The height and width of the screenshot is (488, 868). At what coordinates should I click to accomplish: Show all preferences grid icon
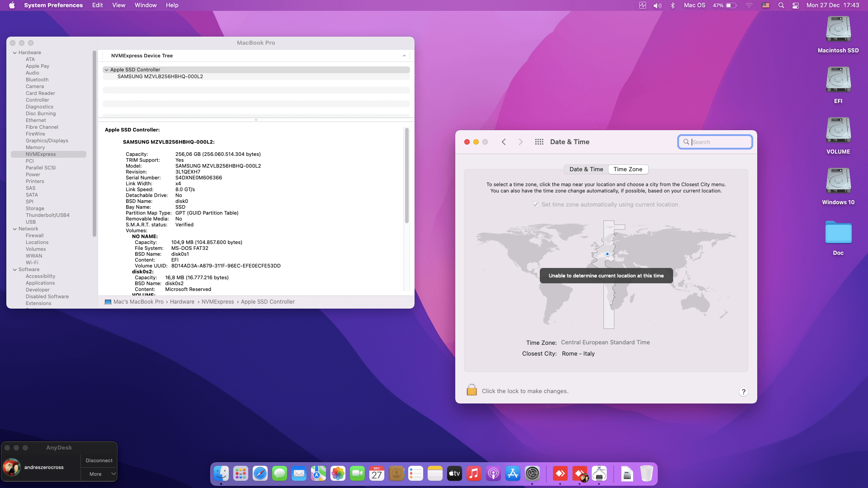[x=539, y=142]
